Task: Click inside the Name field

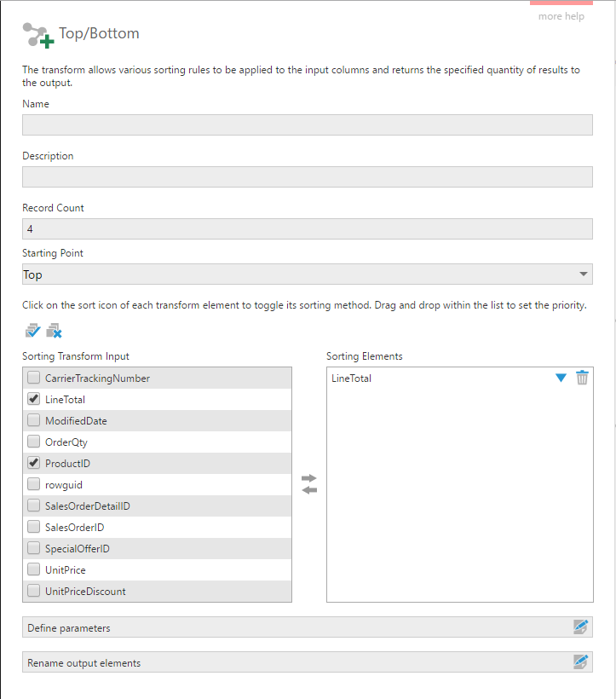Action: pyautogui.click(x=307, y=124)
